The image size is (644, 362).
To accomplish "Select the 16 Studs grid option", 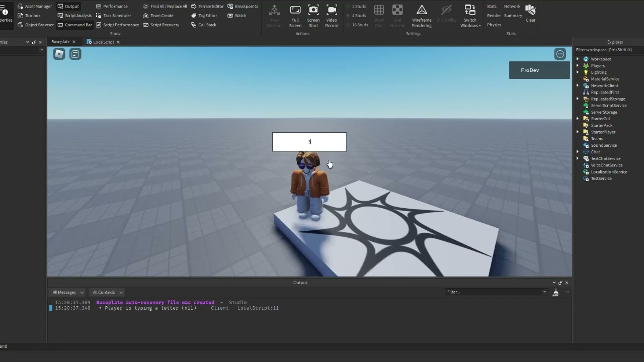I will coord(357,25).
